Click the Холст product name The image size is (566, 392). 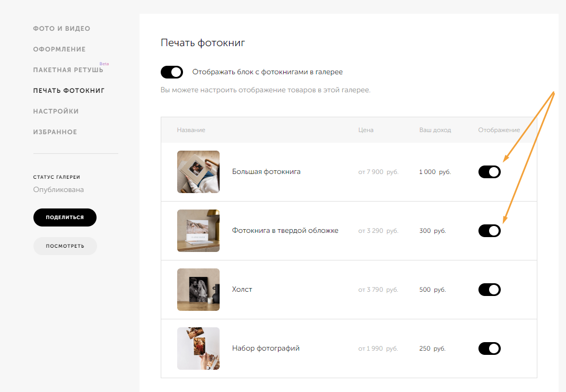(x=242, y=290)
